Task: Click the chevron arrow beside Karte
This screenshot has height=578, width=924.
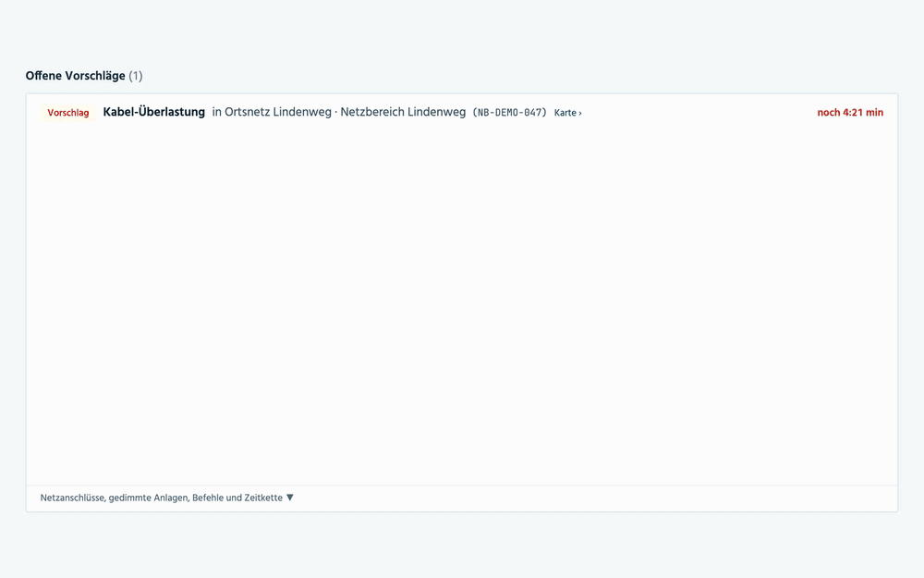Action: [580, 113]
